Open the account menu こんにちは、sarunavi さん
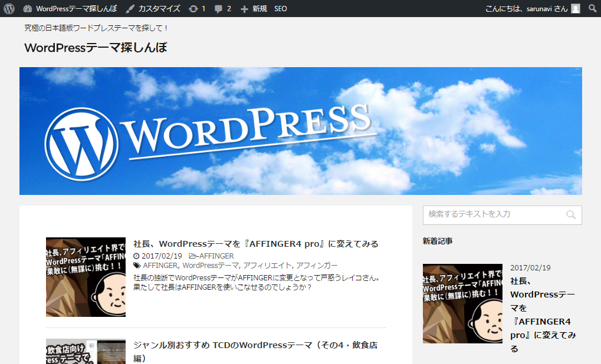The height and width of the screenshot is (364, 601). click(533, 8)
